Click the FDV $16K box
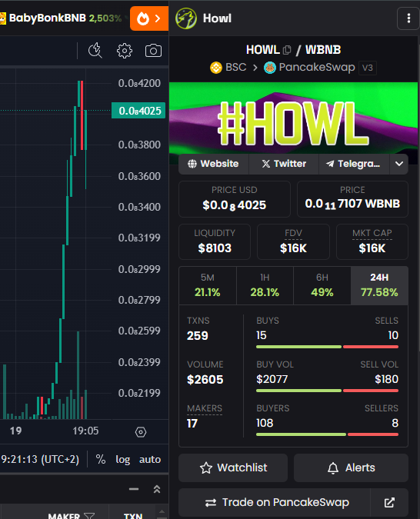 coord(293,241)
